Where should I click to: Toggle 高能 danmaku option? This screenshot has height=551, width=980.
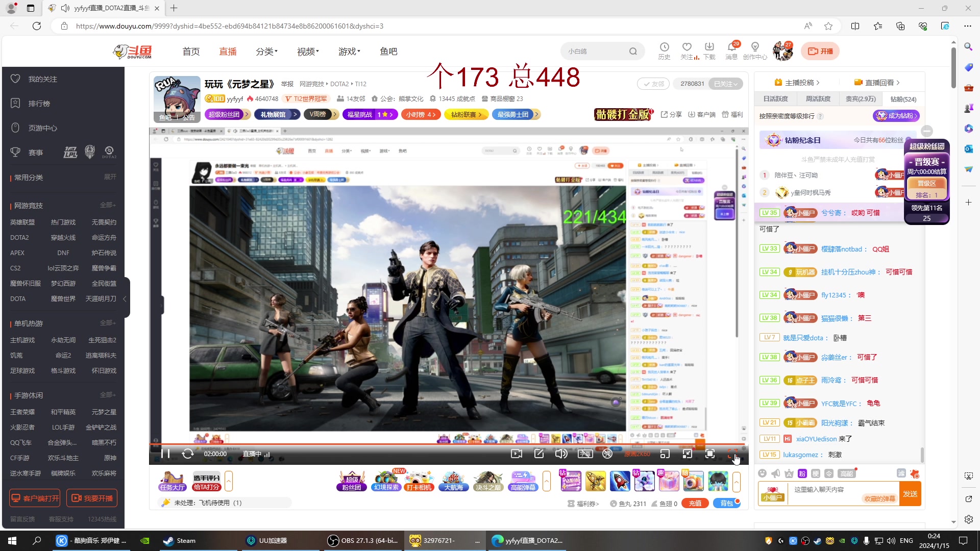pyautogui.click(x=847, y=473)
